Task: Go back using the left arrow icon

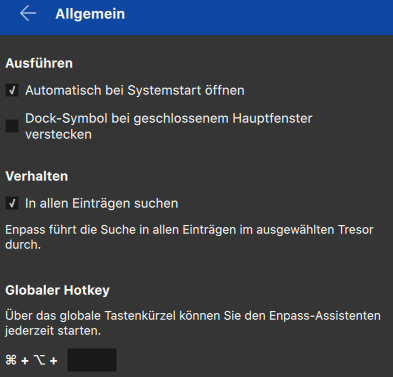Action: 28,14
